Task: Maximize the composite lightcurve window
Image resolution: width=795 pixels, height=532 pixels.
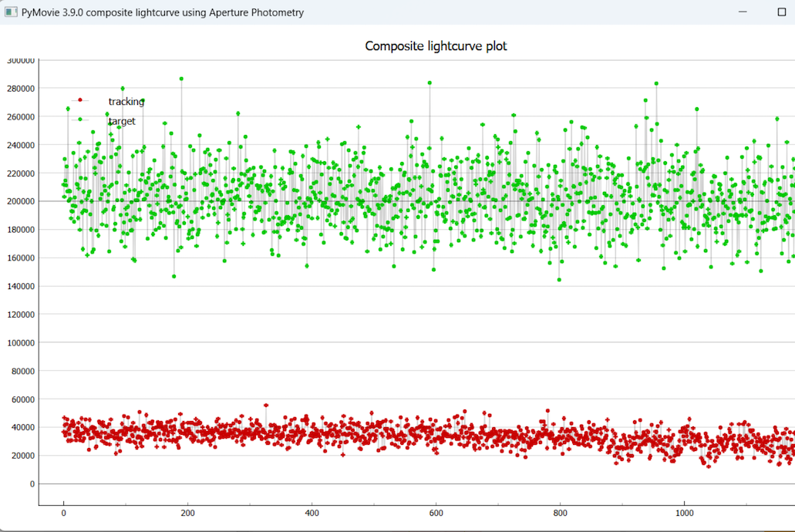Action: (781, 12)
